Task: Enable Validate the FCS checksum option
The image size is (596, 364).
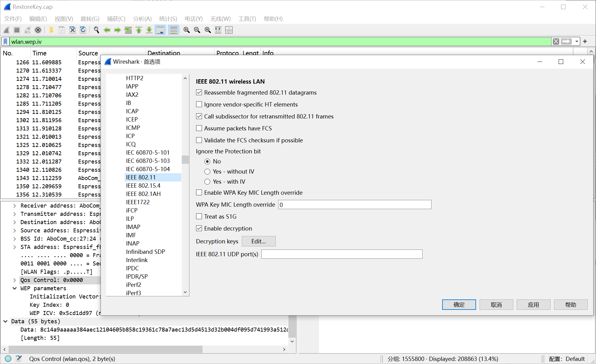Action: pos(199,140)
